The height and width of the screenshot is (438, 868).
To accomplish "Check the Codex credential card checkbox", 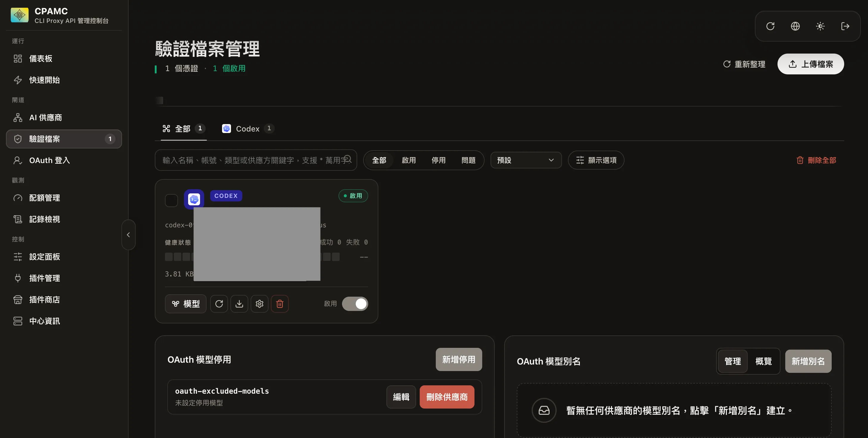I will point(171,201).
